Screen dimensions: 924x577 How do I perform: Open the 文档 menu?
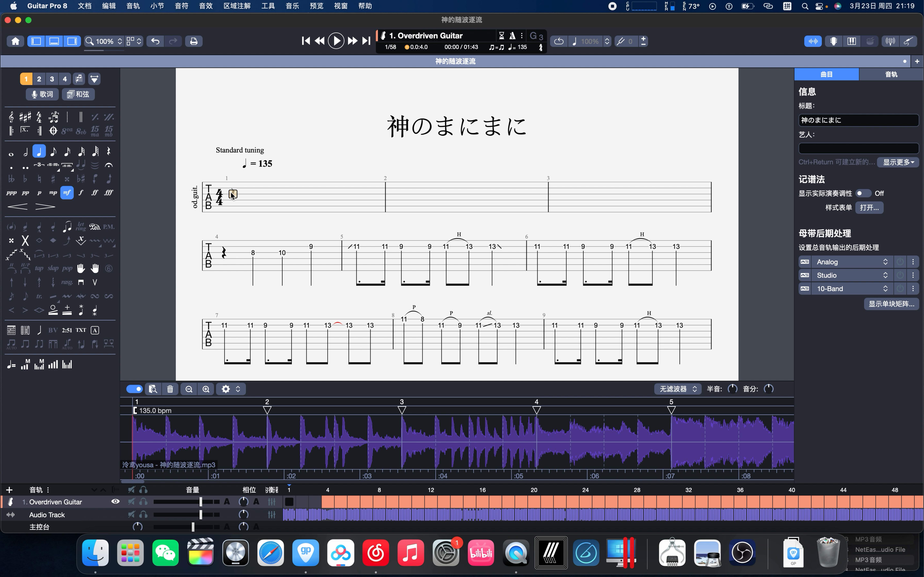(84, 6)
